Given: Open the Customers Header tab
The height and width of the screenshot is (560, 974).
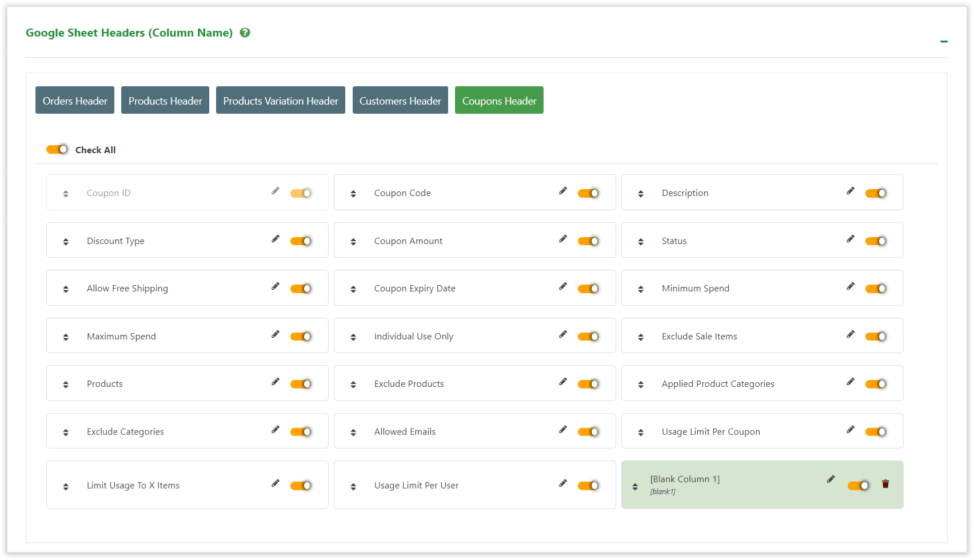Looking at the screenshot, I should [400, 100].
